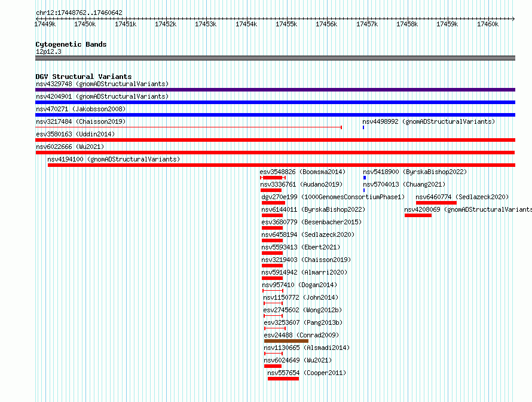Open nsv6458194 (Sedlazeck2020) variant label
Viewport: 532px width, 402px height.
click(308, 234)
